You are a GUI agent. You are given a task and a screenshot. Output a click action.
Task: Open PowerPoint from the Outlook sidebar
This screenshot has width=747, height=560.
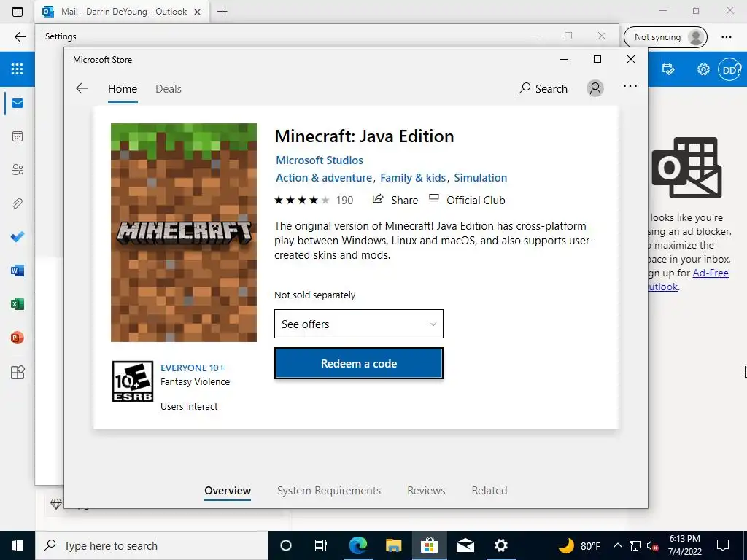pyautogui.click(x=18, y=338)
